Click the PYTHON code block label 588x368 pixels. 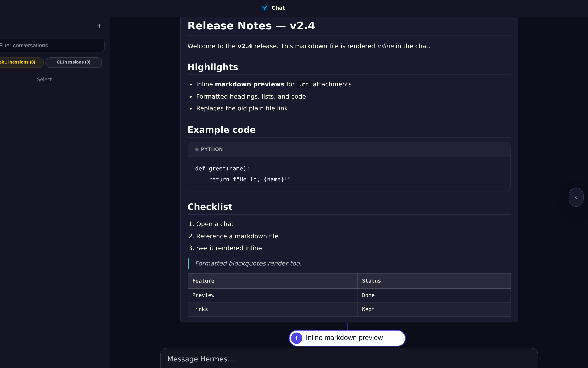212,149
